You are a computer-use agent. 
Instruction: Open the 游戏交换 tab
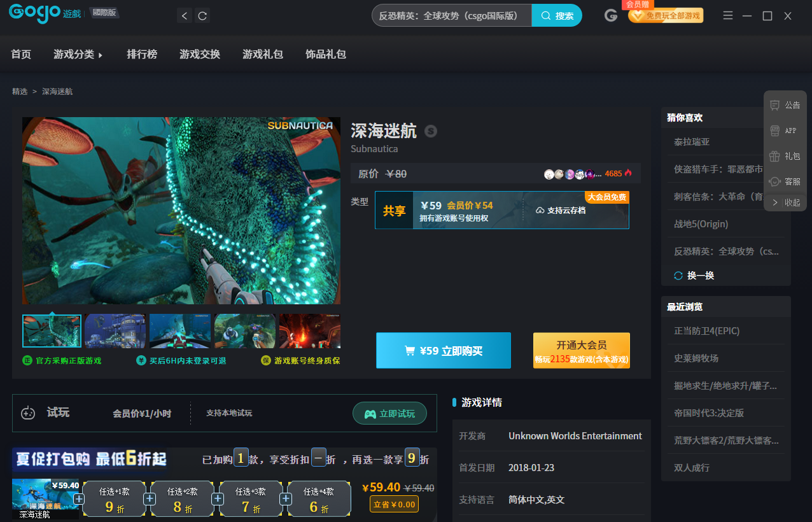point(200,54)
